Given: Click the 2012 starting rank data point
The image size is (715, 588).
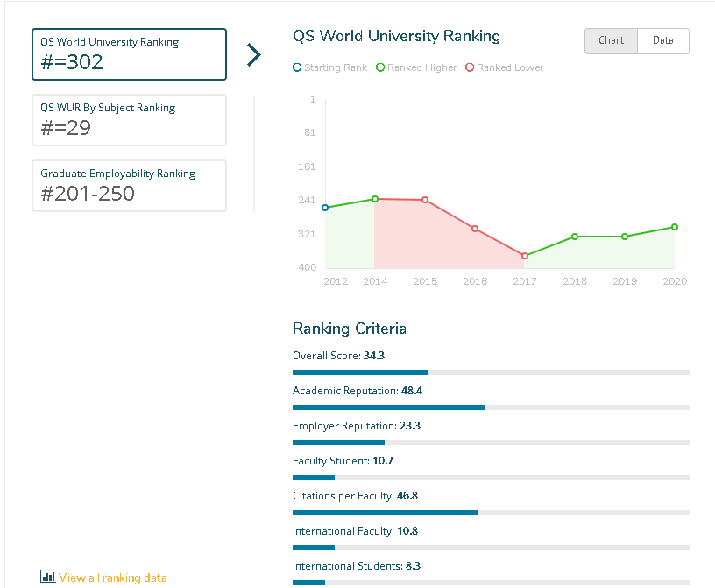Looking at the screenshot, I should (x=325, y=208).
